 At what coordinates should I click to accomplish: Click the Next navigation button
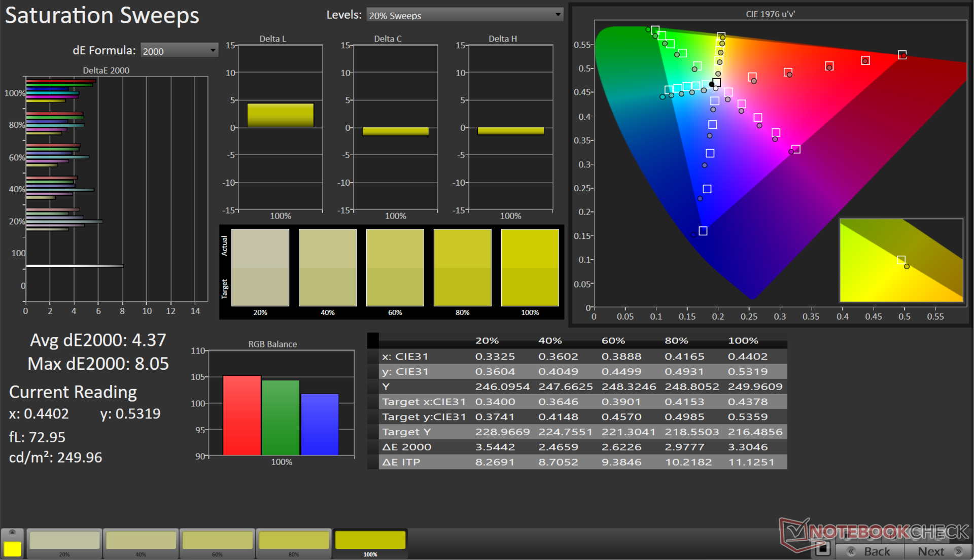(x=938, y=551)
